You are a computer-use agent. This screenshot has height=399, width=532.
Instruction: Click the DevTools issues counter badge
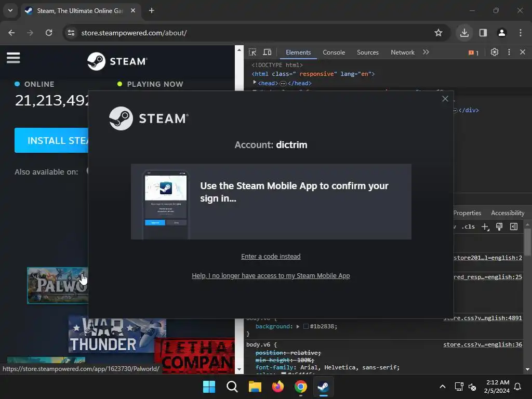474,52
